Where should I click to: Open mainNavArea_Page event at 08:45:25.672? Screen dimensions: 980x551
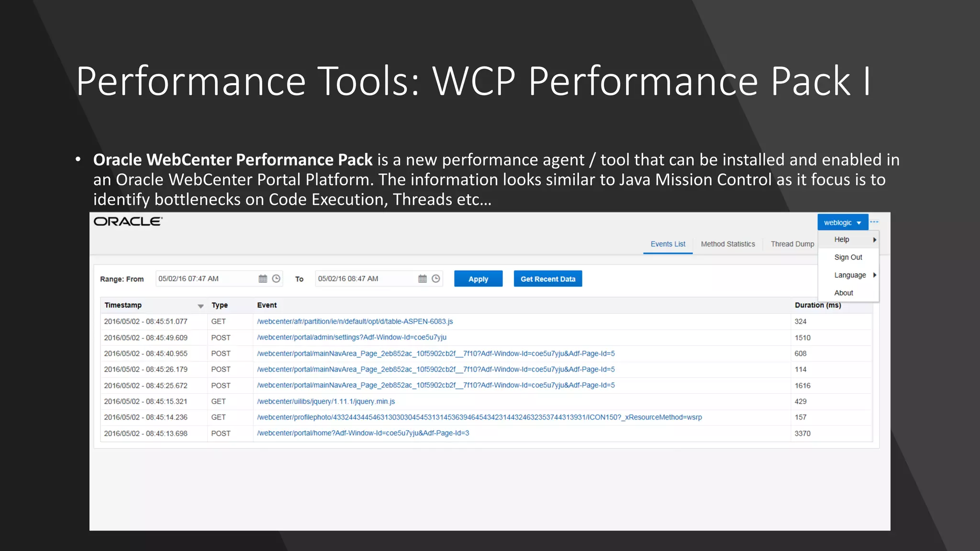(436, 385)
